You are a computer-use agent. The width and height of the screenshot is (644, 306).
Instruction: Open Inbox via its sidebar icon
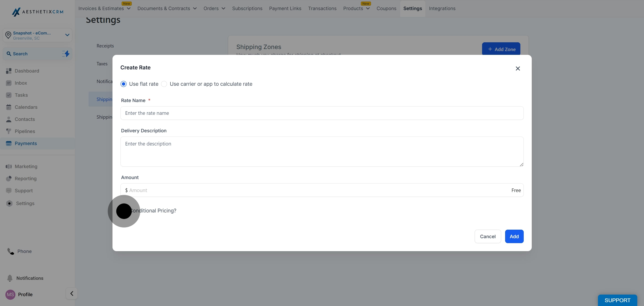pos(9,83)
